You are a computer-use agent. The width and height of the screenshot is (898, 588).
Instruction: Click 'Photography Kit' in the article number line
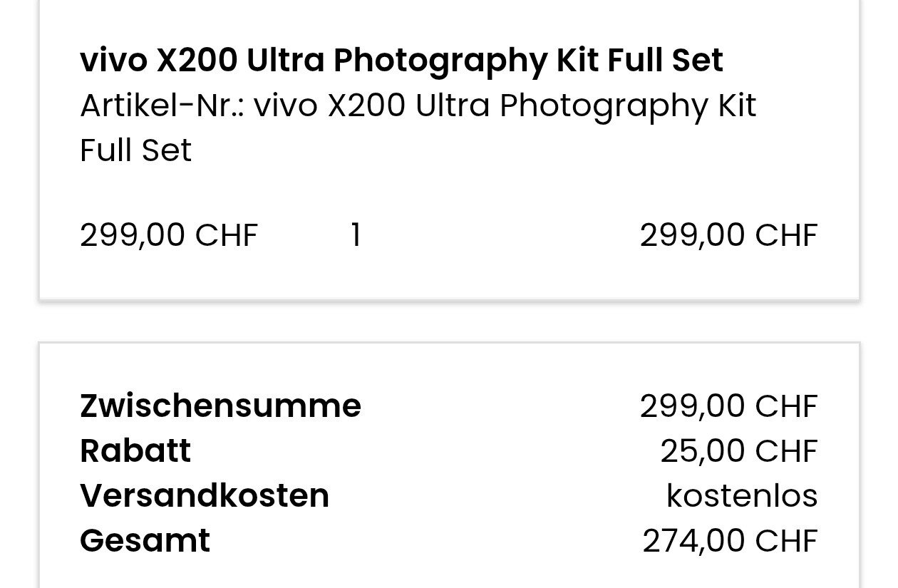627,106
